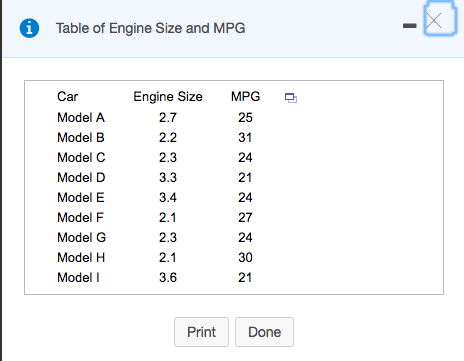Select Model H engine size 2.1

[x=167, y=257]
